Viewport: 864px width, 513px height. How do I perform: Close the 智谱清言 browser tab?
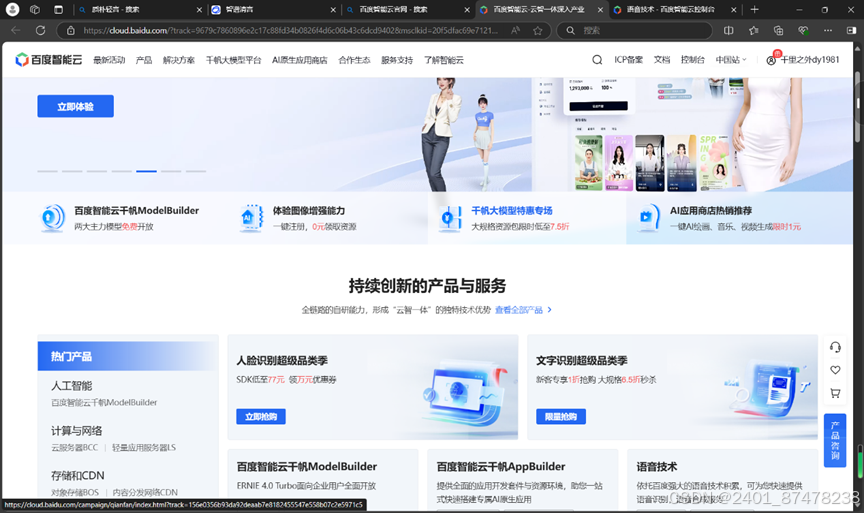tap(333, 9)
